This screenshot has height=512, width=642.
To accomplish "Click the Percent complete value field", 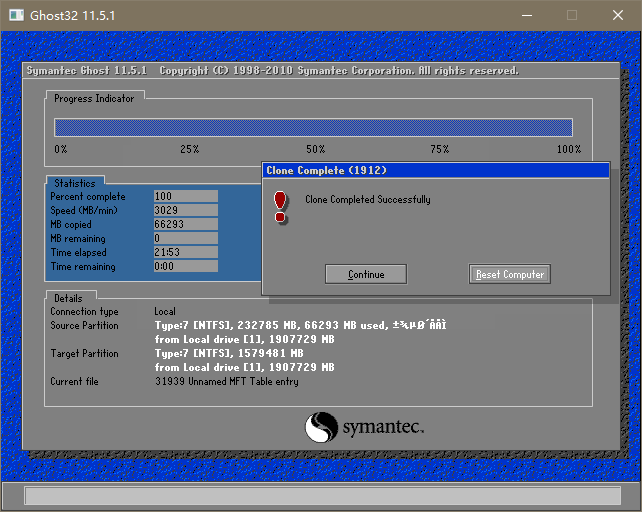I will coord(185,197).
